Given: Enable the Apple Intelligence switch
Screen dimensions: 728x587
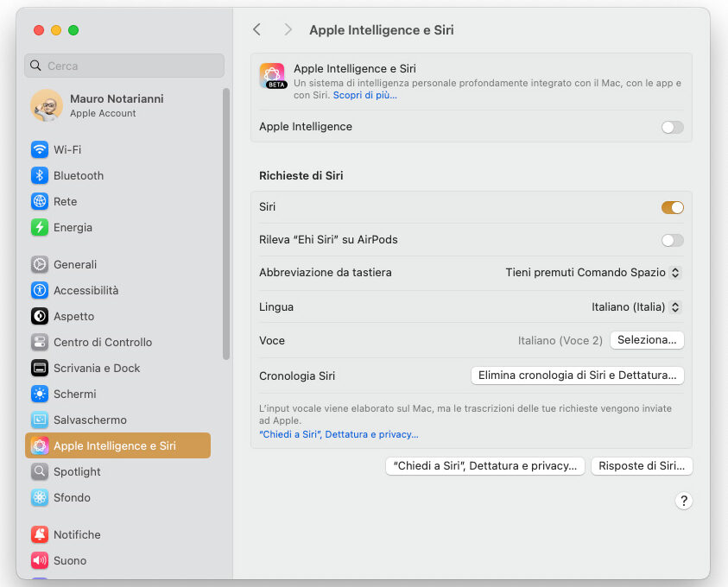Looking at the screenshot, I should click(672, 127).
